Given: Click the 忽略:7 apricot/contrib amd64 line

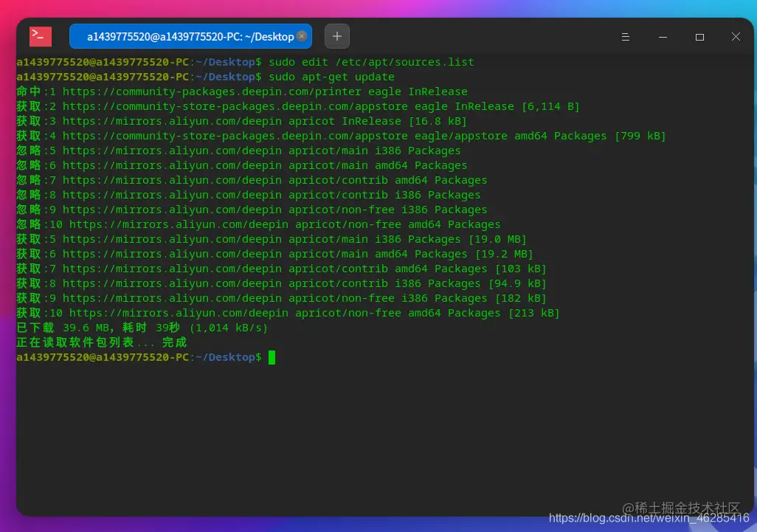Looking at the screenshot, I should click(252, 180).
